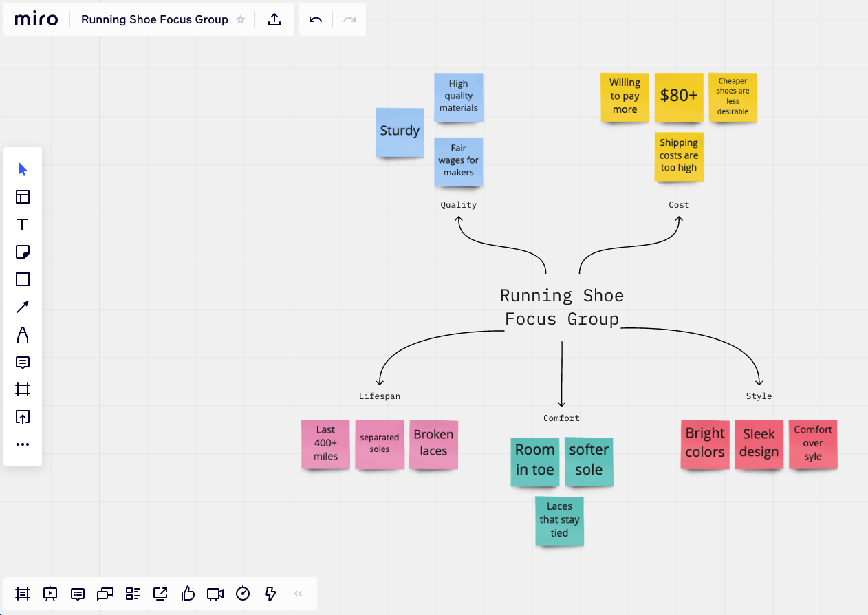Open the share export button
The width and height of the screenshot is (868, 615).
tap(274, 19)
